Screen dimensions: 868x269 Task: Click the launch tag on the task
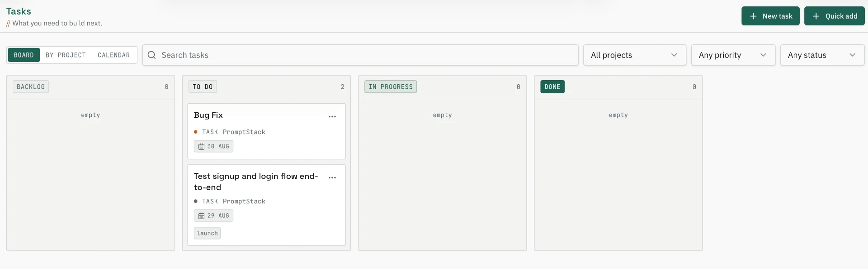pos(208,233)
